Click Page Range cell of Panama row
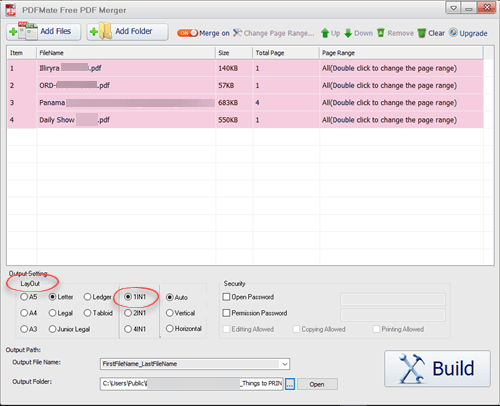The width and height of the screenshot is (500, 406). [401, 103]
